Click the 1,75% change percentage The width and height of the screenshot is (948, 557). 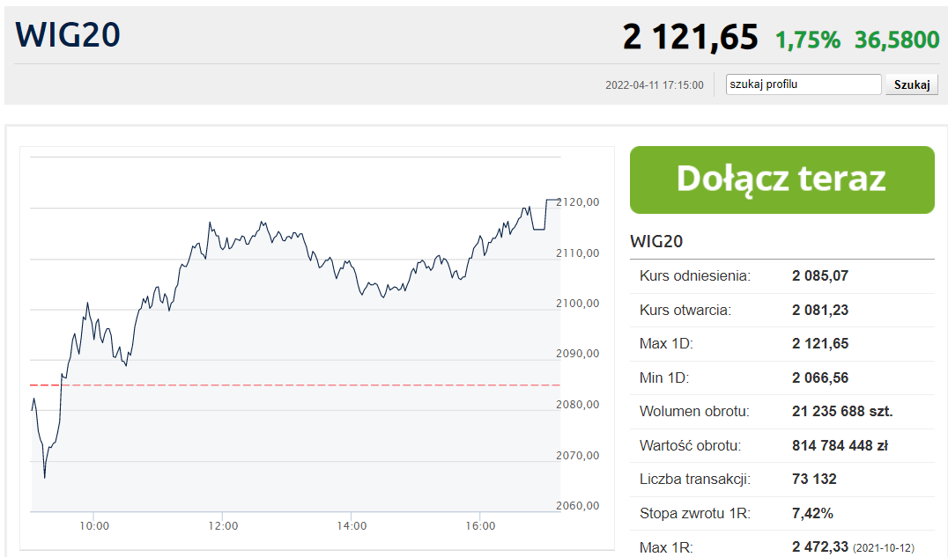(x=807, y=40)
